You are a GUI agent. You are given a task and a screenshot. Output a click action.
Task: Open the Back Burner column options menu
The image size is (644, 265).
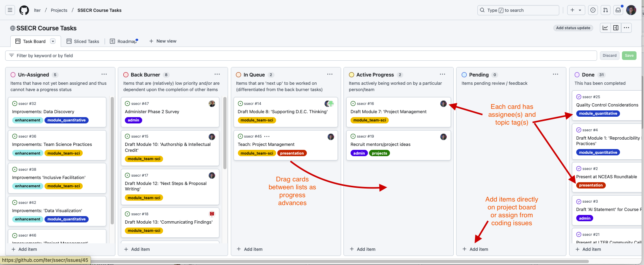[x=217, y=75]
